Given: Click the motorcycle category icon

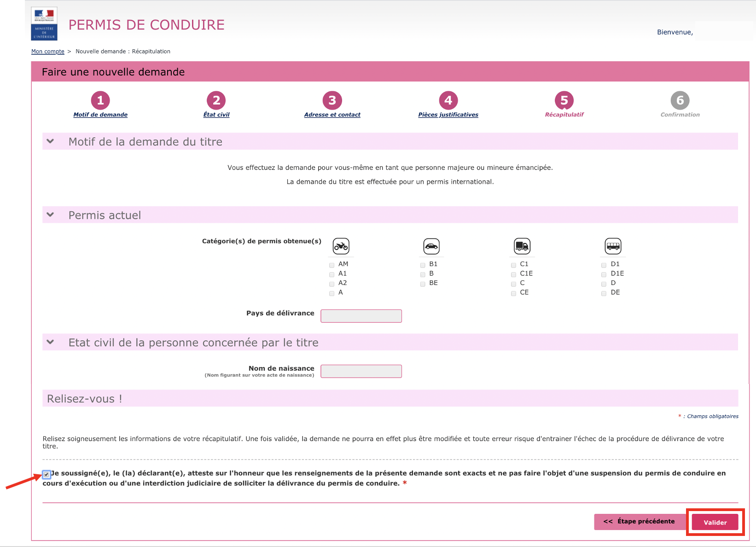Looking at the screenshot, I should [341, 246].
